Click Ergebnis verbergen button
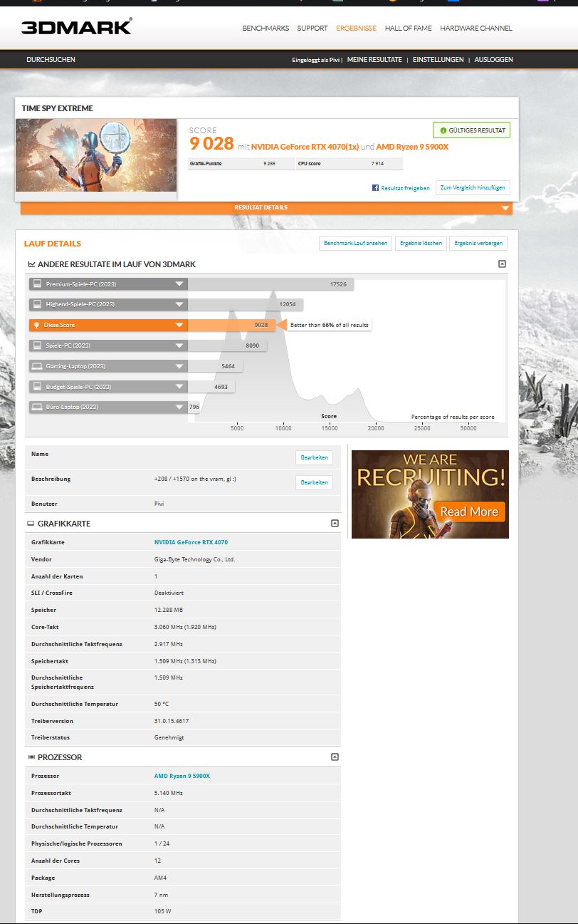 tap(478, 243)
